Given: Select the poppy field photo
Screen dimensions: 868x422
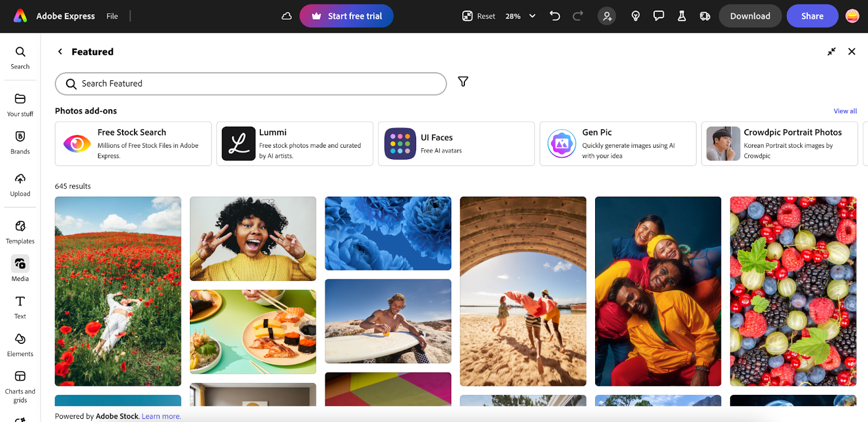Looking at the screenshot, I should [118, 291].
